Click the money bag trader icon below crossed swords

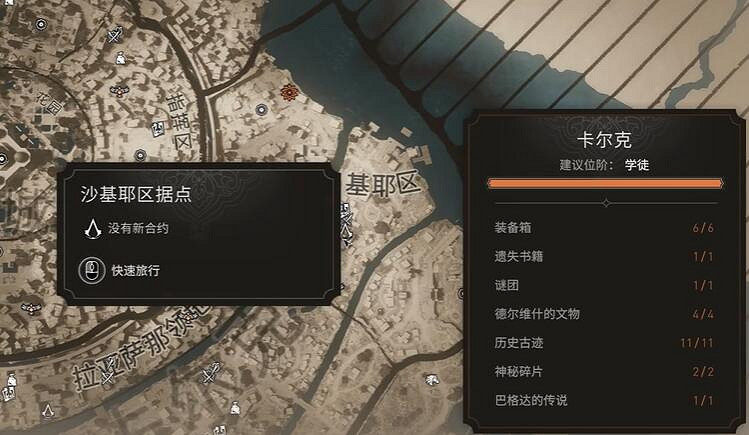point(120,58)
